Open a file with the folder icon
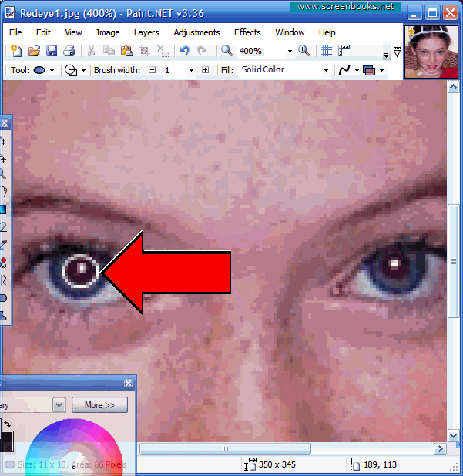463x476 pixels. (x=34, y=51)
